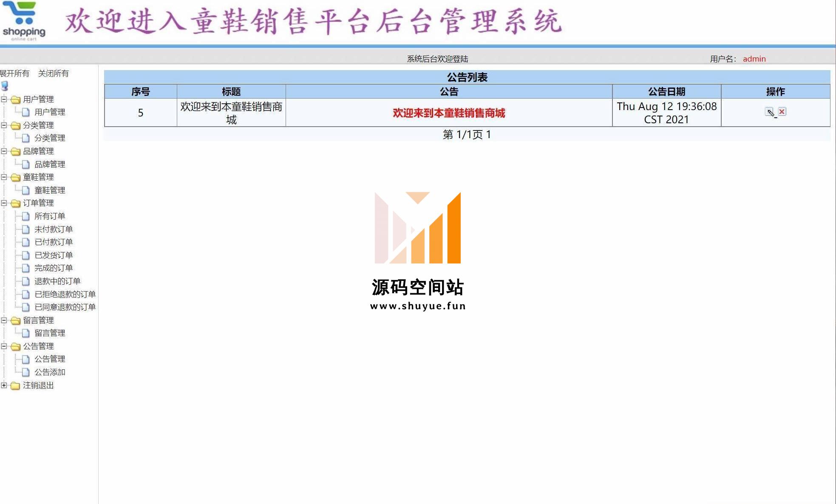Open the 用户管理 child page
The height and width of the screenshot is (504, 836).
(x=50, y=112)
